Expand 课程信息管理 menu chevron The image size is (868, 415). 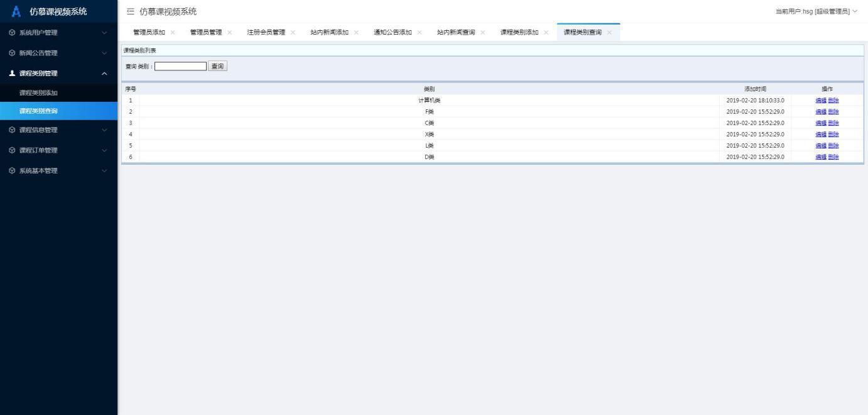(104, 130)
